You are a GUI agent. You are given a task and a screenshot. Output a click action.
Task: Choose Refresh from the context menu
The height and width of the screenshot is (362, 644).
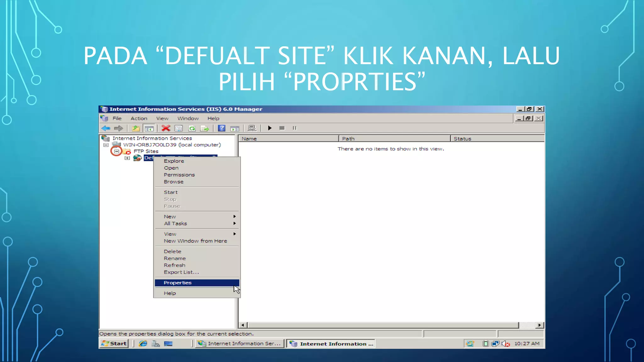(x=197, y=265)
